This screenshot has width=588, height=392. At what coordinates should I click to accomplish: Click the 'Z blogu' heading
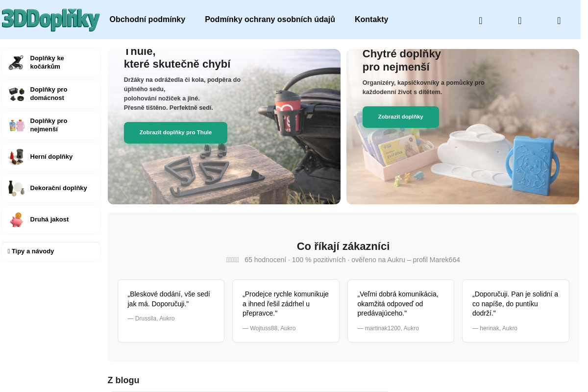tap(123, 380)
